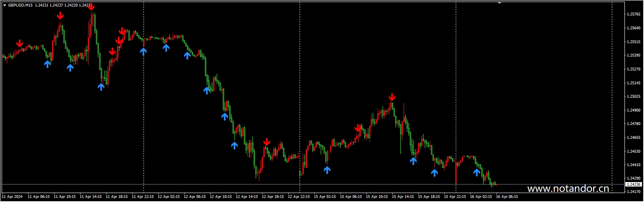Click the 15 Apr 18:15 time label
Viewport: 644px width, 202px height.
click(x=429, y=197)
